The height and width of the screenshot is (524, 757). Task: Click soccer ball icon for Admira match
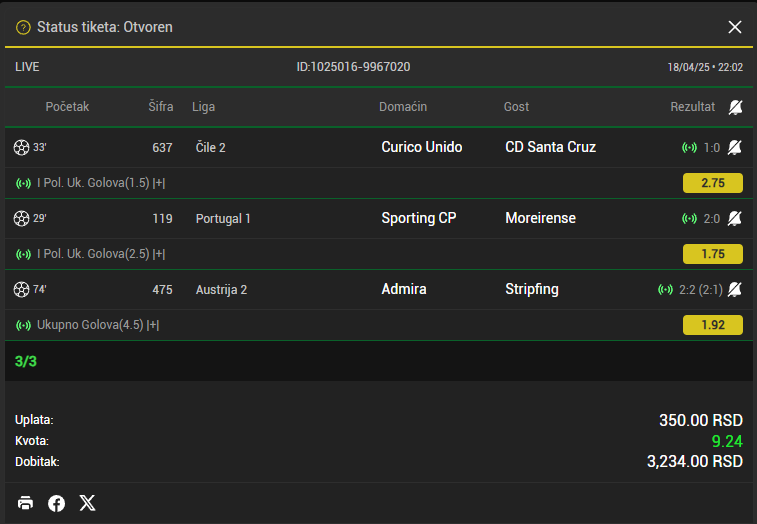[x=21, y=289]
